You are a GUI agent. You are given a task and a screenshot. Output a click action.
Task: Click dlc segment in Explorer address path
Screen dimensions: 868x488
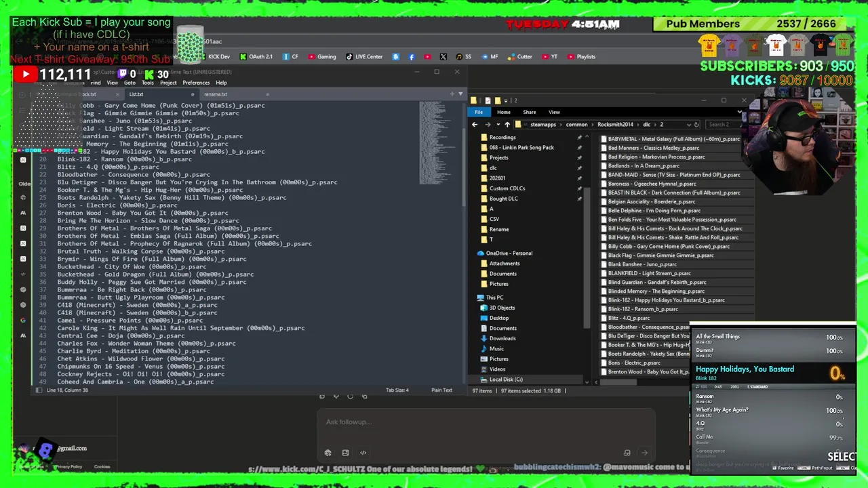646,125
